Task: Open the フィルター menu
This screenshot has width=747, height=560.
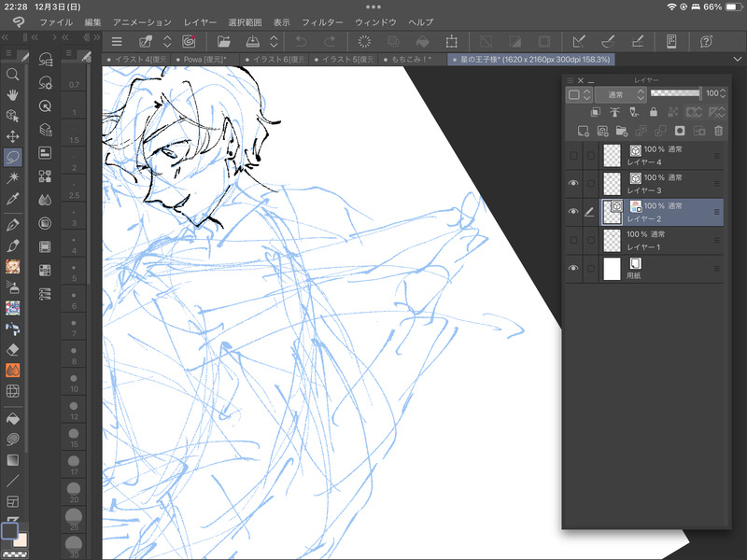Action: point(322,22)
